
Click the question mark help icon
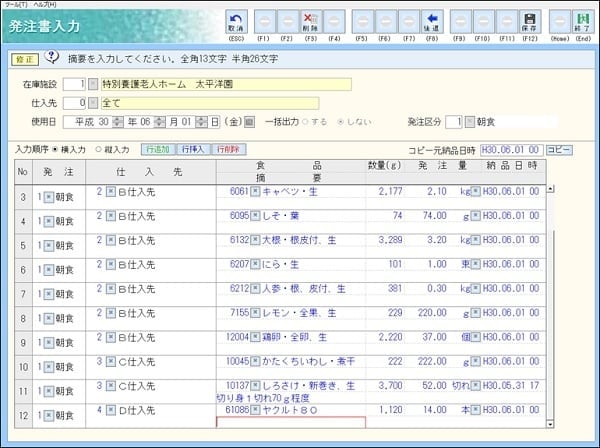(x=52, y=57)
